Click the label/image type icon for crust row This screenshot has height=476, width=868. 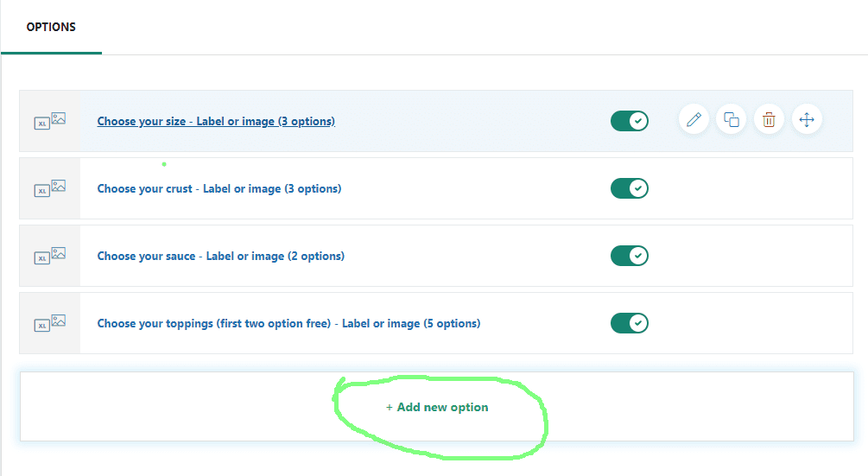(50, 188)
